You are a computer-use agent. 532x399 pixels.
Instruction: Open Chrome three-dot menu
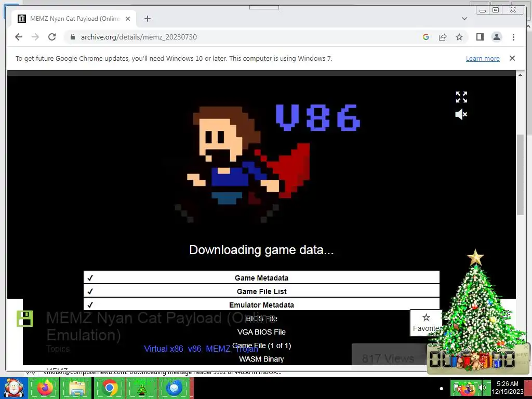coord(513,37)
